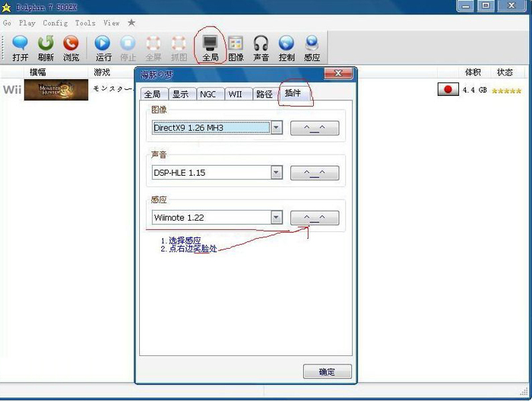The width and height of the screenshot is (532, 401).
Task: Click smiley config button next to Wiimote
Action: pyautogui.click(x=315, y=218)
